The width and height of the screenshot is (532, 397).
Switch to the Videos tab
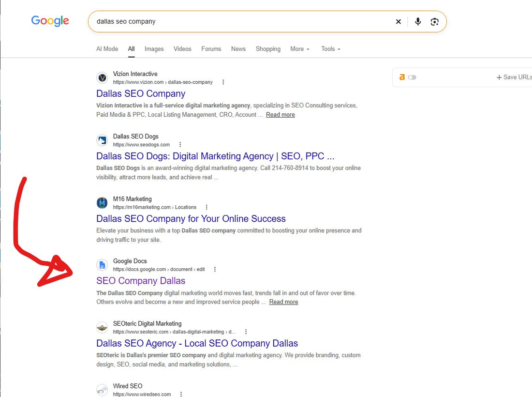(x=182, y=49)
